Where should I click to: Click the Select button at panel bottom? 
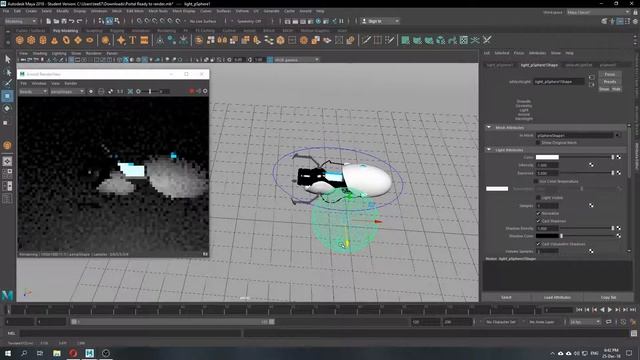506,297
